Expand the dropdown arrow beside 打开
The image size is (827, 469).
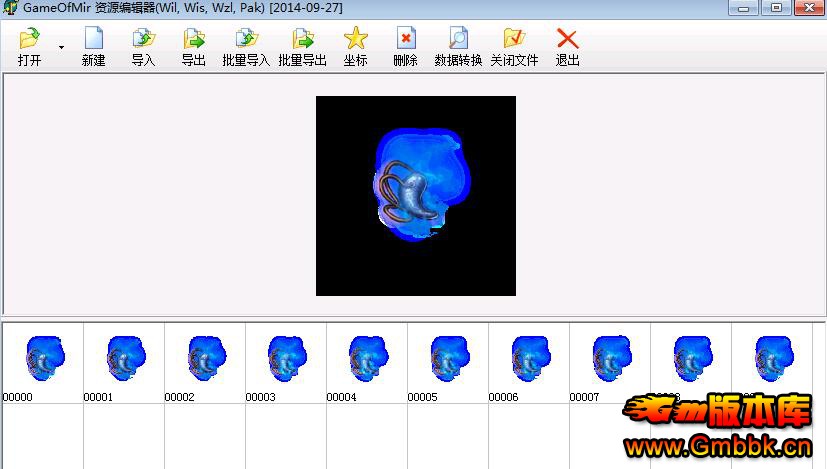61,47
